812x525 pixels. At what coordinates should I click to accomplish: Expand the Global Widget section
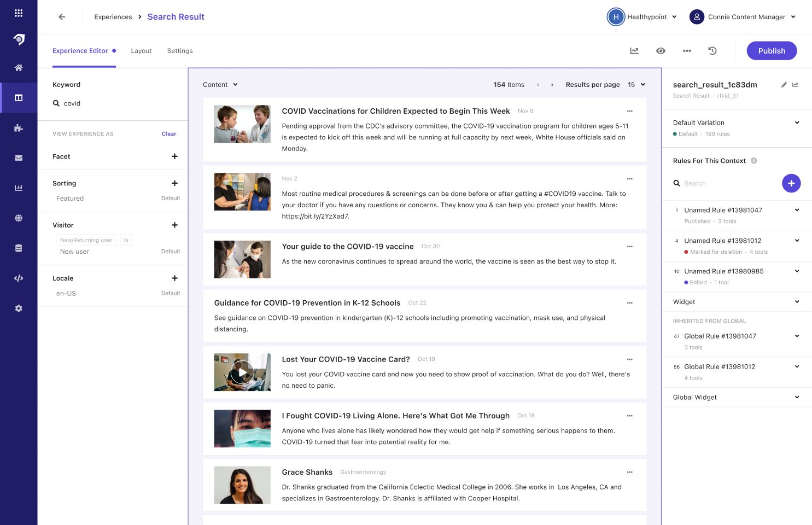(797, 397)
